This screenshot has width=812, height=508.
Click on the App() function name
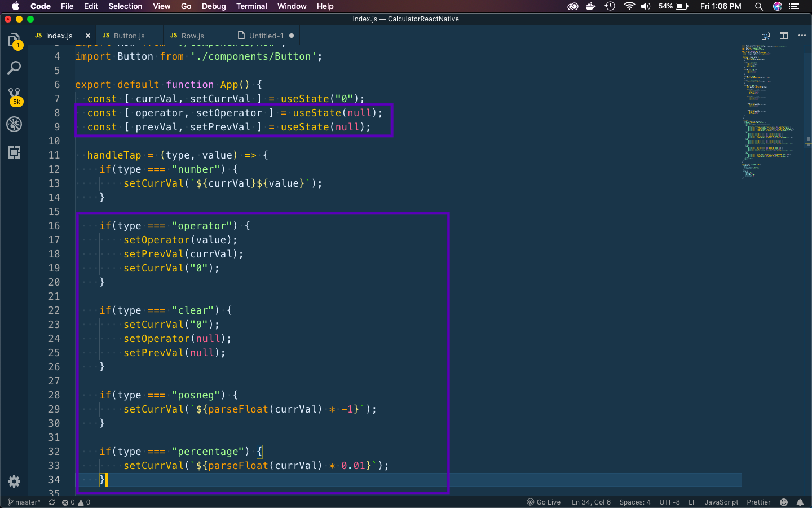tap(235, 85)
